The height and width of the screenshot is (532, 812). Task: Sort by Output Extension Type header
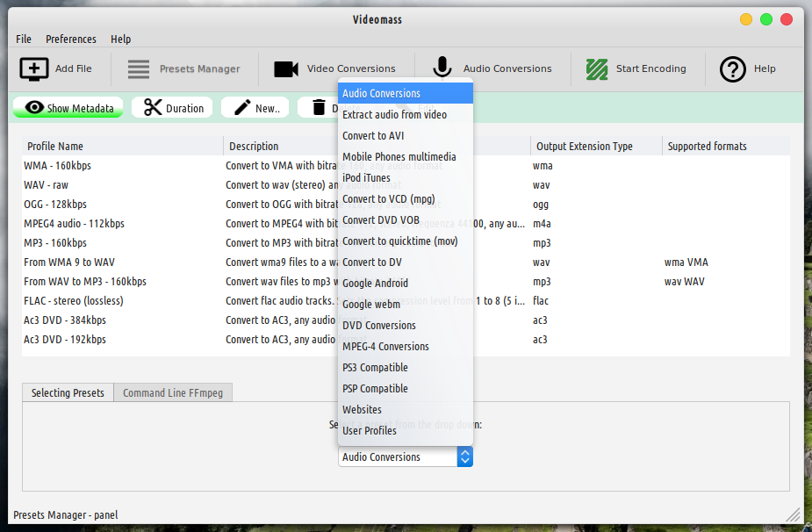click(x=597, y=146)
